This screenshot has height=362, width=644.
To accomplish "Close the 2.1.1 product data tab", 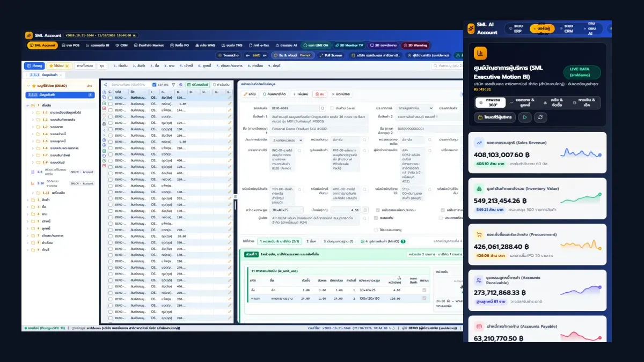I will click(x=60, y=75).
